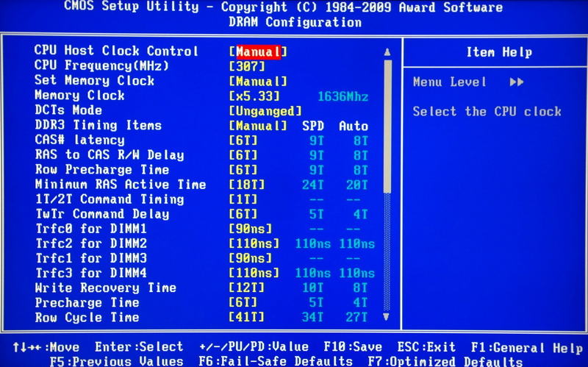This screenshot has height=367, width=588.
Task: Select the RAS to CAS R/W Delay [6T] value
Action: point(243,155)
